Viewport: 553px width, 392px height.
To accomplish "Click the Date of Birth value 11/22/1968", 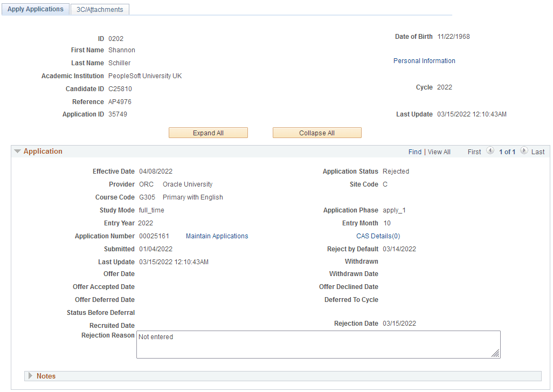I will pos(453,37).
